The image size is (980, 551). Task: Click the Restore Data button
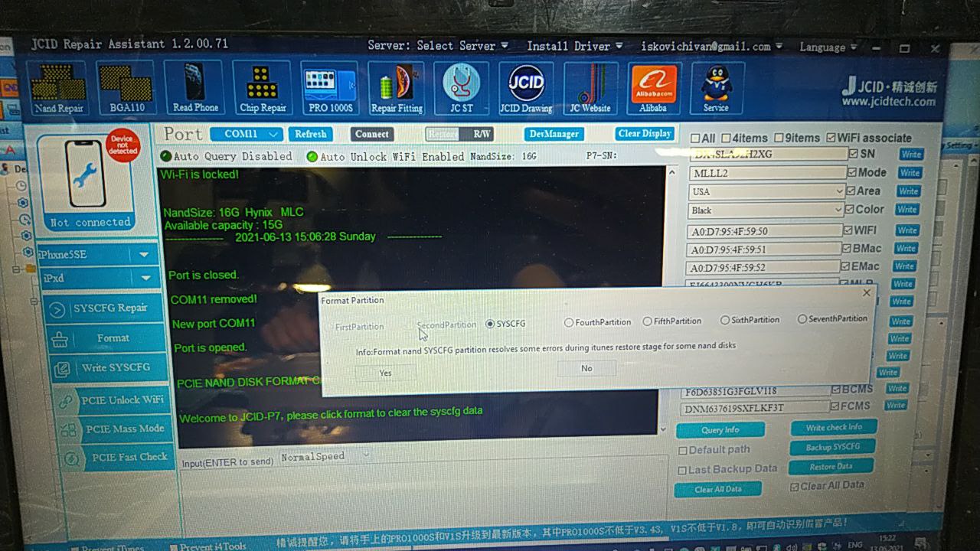pyautogui.click(x=831, y=466)
